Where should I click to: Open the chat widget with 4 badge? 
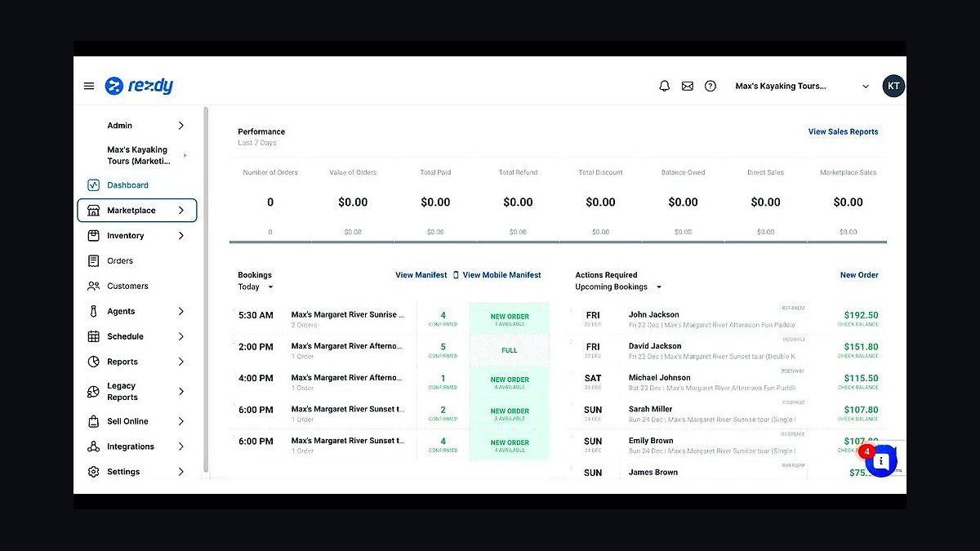click(x=880, y=460)
